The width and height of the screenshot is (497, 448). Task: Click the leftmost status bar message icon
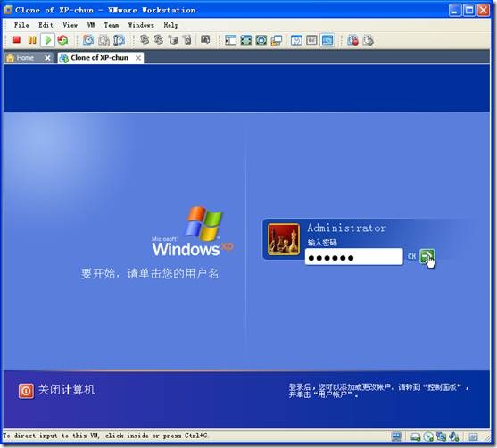396,436
